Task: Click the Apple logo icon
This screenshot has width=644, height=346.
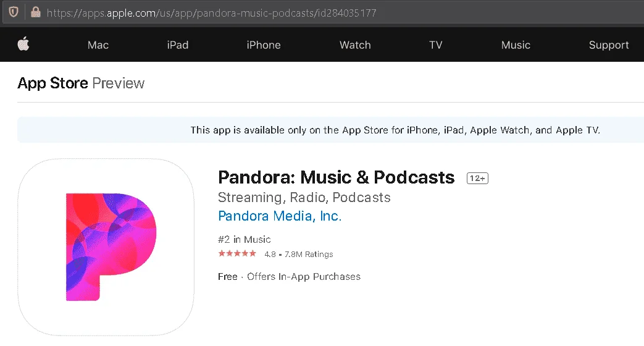Action: click(x=23, y=44)
